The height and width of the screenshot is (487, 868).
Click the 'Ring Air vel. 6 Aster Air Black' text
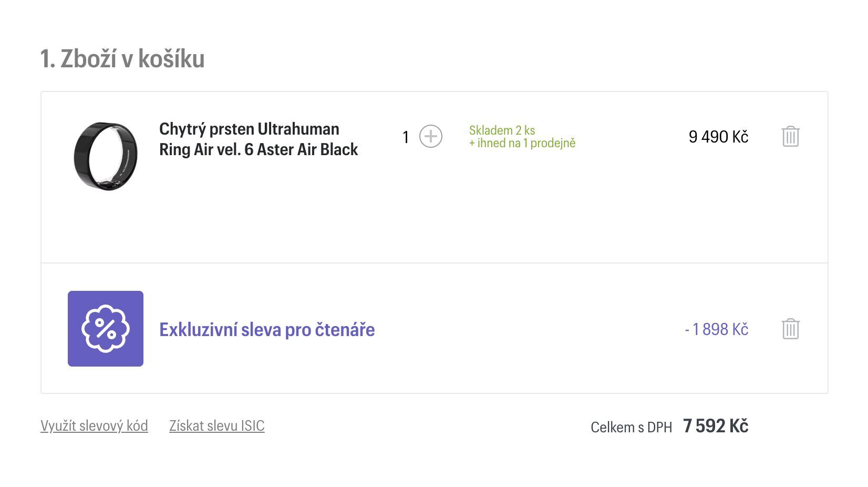(259, 149)
